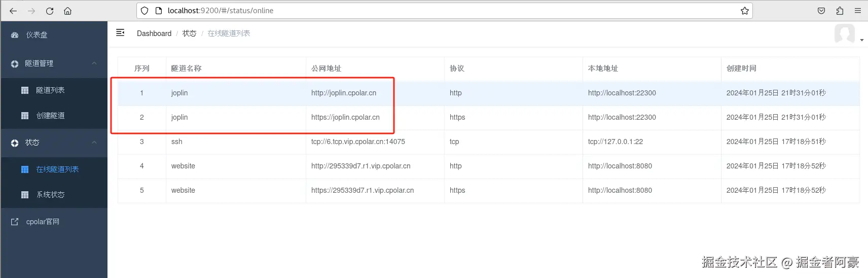Focus the address bar showing localhost:9200

click(x=445, y=11)
